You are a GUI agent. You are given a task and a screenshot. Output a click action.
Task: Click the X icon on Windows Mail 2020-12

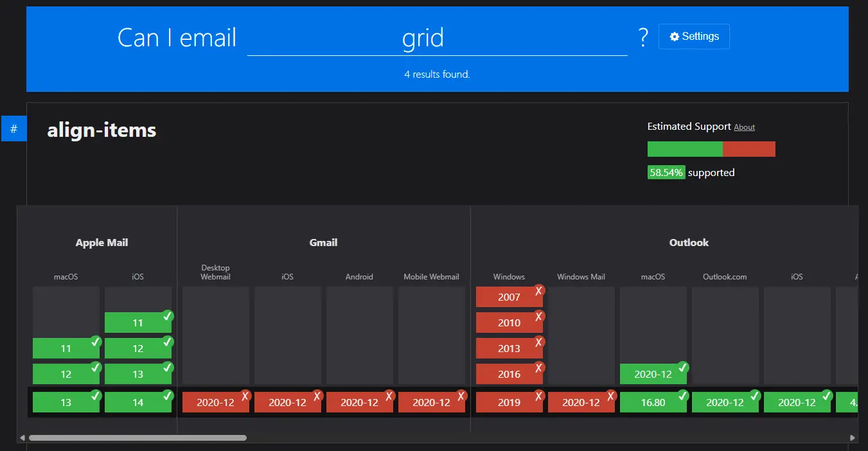611,396
